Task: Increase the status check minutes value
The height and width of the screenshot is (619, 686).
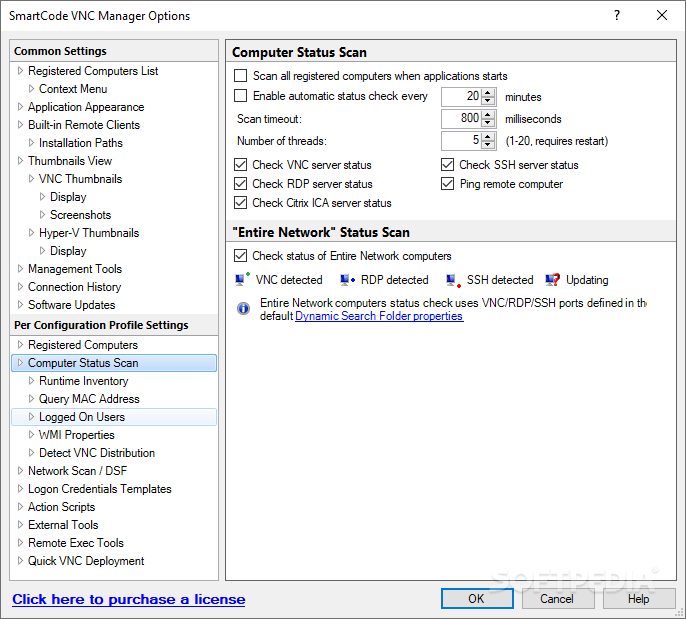Action: point(487,92)
